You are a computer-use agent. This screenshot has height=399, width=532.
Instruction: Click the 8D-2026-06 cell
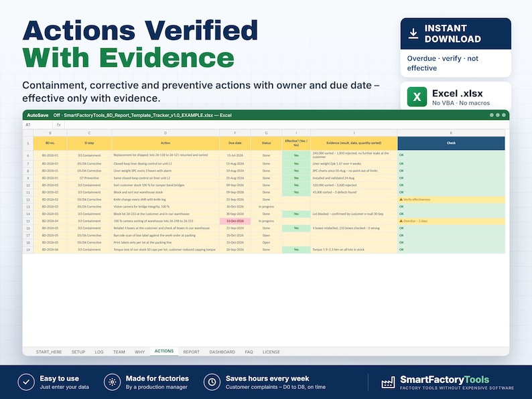click(x=50, y=250)
